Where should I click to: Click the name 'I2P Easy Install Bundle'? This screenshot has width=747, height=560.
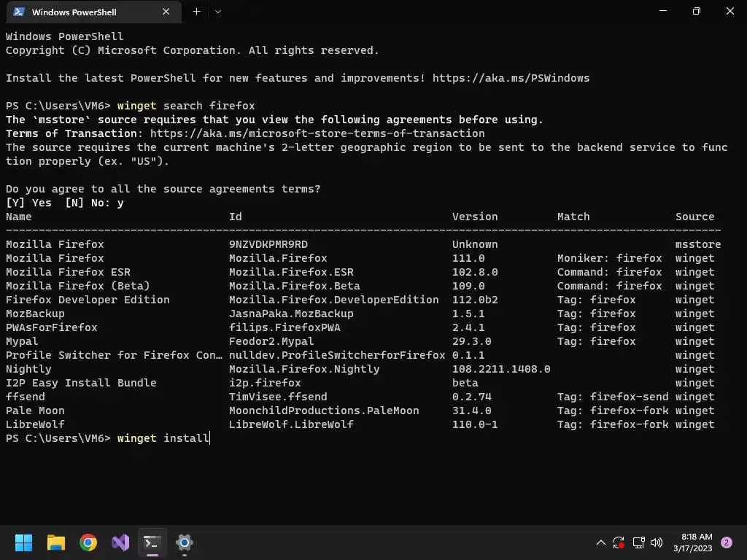click(81, 382)
